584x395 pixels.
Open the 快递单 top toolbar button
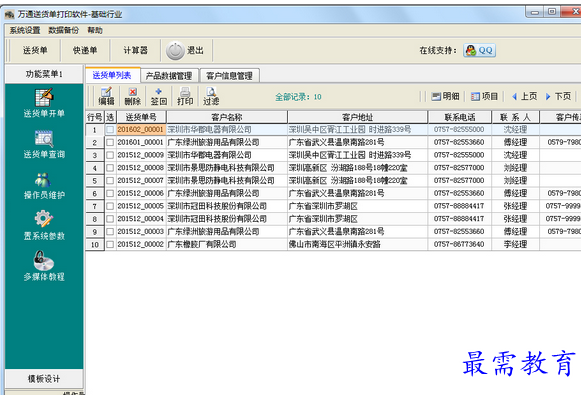(85, 50)
